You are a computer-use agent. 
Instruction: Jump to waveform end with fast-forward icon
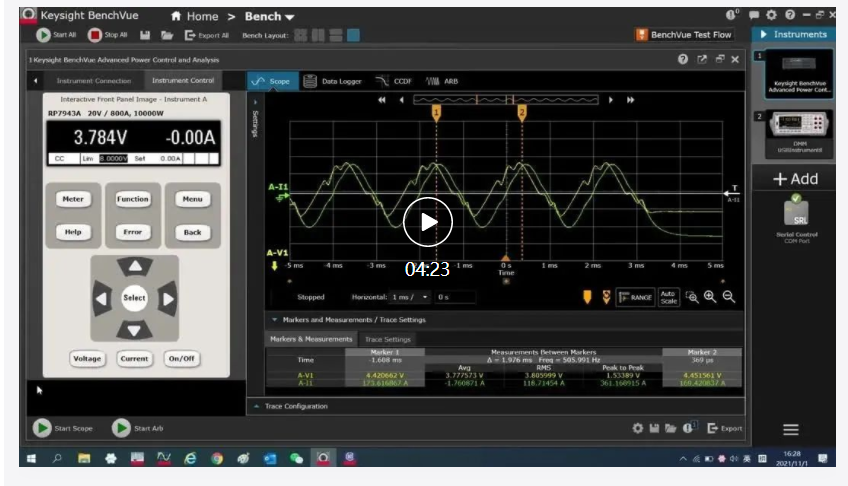tap(631, 100)
